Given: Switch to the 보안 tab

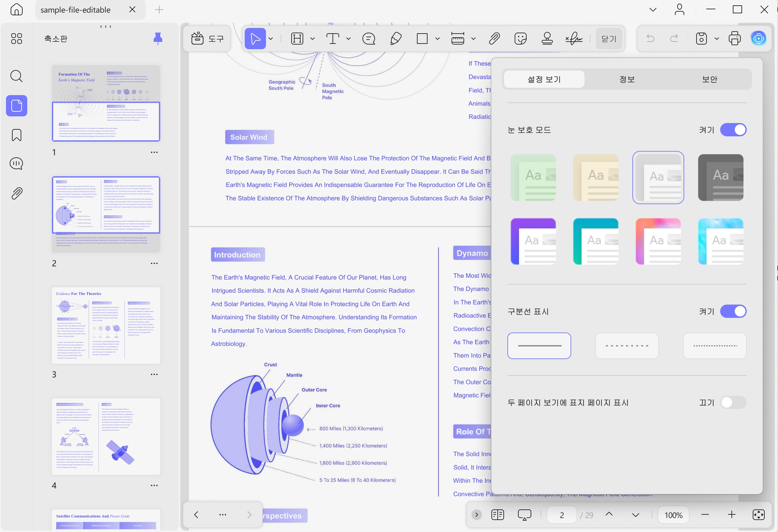Looking at the screenshot, I should (x=710, y=79).
